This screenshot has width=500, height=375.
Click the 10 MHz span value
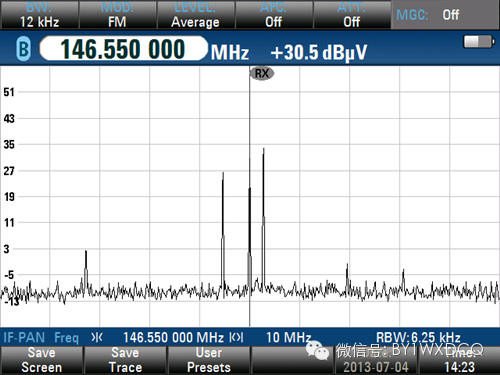tap(289, 338)
